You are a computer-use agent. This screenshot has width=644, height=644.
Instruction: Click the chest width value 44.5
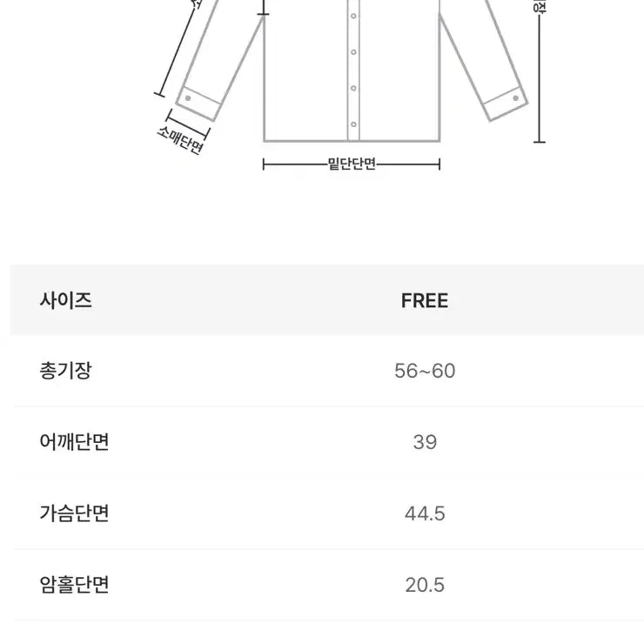pyautogui.click(x=425, y=513)
